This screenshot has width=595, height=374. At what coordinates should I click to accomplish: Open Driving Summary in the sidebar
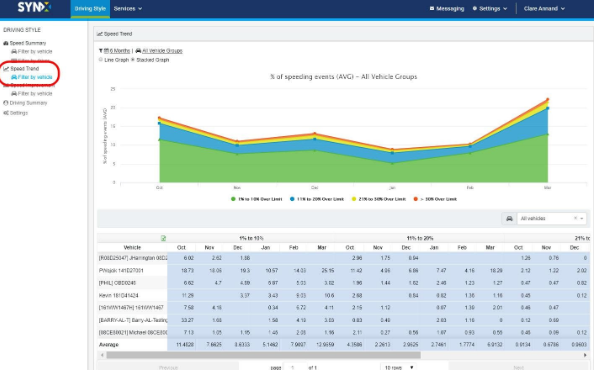click(25, 103)
